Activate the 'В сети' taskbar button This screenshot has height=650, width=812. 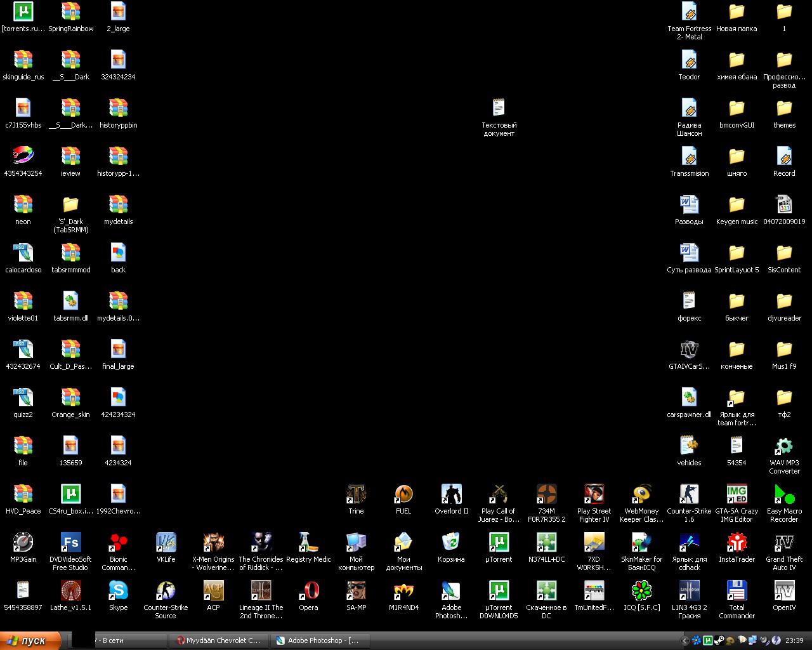117,640
